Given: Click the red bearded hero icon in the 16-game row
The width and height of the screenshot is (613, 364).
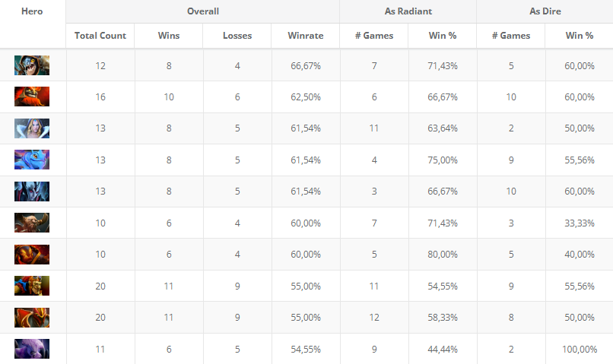Looking at the screenshot, I should [32, 97].
